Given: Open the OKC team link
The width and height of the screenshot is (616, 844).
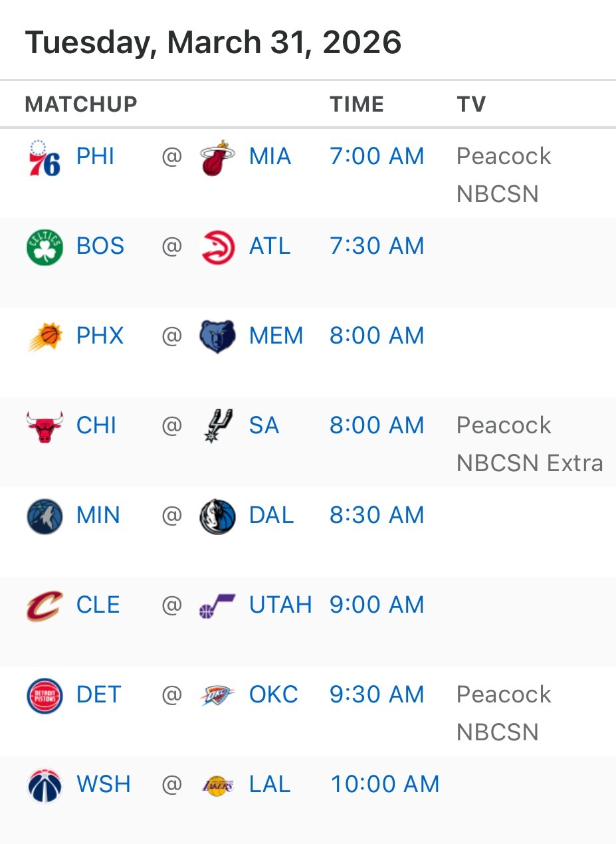Looking at the screenshot, I should (273, 695).
